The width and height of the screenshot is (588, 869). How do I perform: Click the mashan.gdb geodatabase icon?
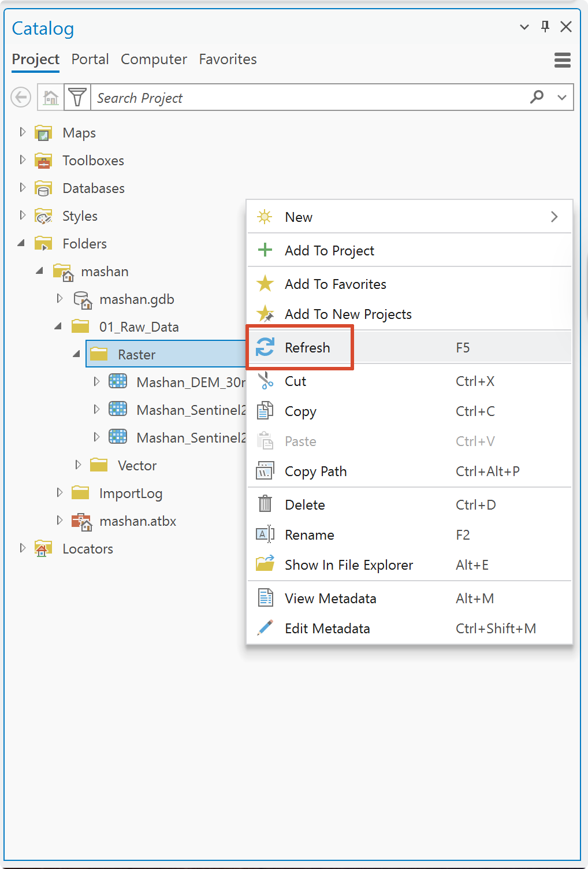tap(83, 299)
